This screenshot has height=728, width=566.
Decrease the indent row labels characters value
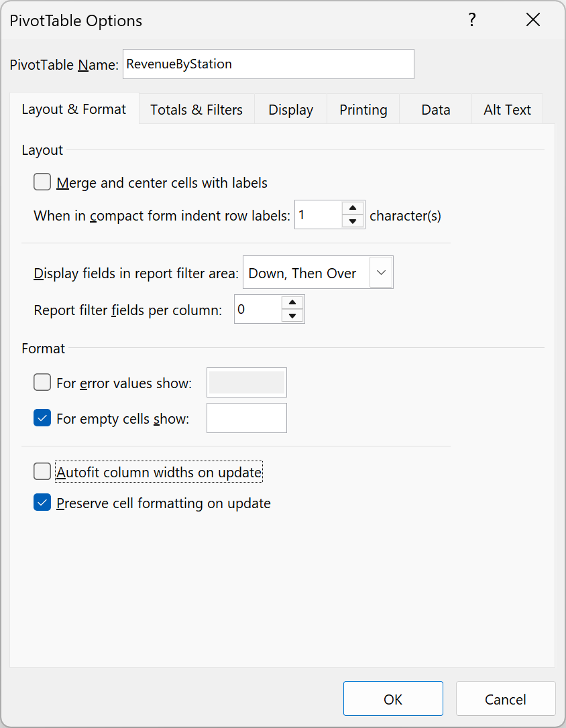tap(353, 221)
